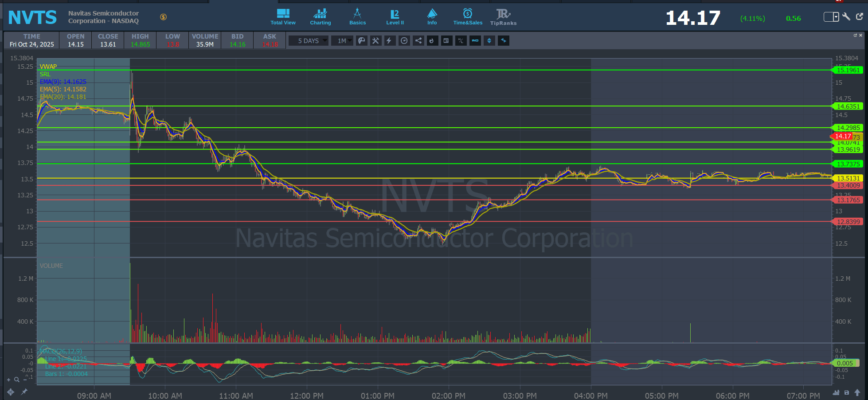Click the 13.9619 green level label
The height and width of the screenshot is (400, 868).
click(848, 149)
